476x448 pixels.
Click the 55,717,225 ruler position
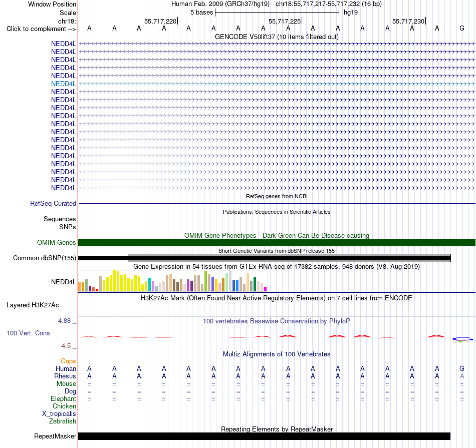[x=285, y=21]
